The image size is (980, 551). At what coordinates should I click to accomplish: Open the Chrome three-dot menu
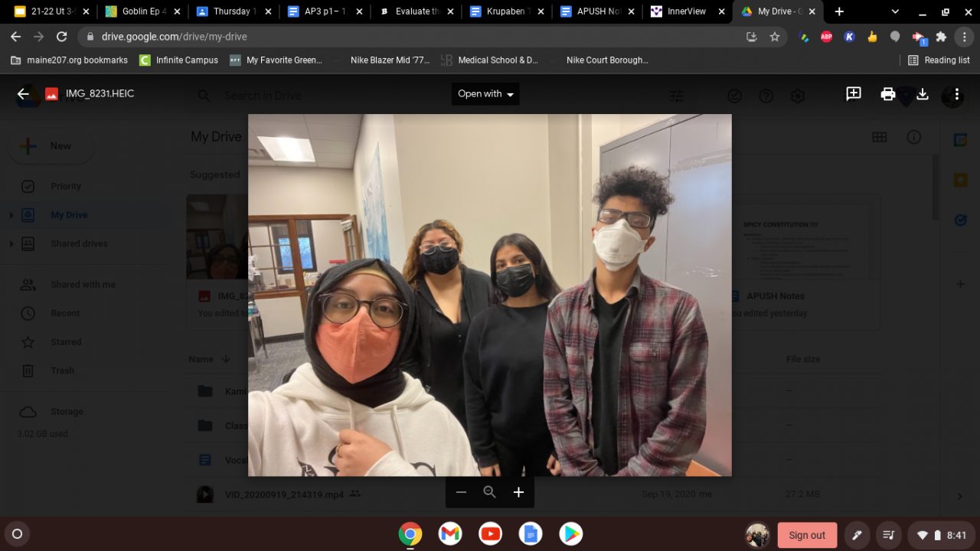coord(964,37)
